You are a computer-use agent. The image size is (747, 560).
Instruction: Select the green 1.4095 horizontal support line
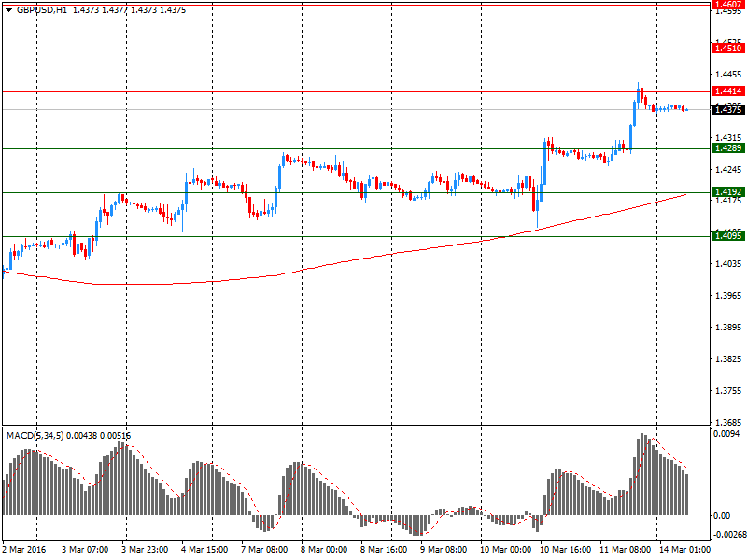point(357,236)
